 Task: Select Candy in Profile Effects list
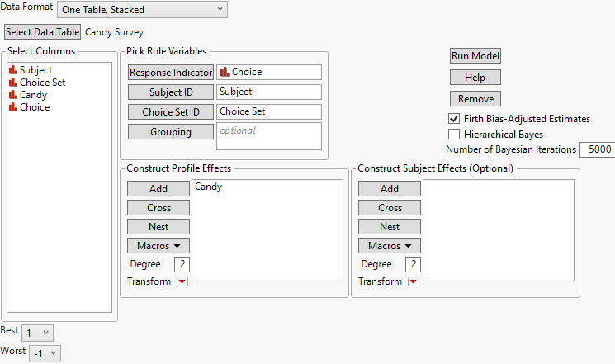208,187
